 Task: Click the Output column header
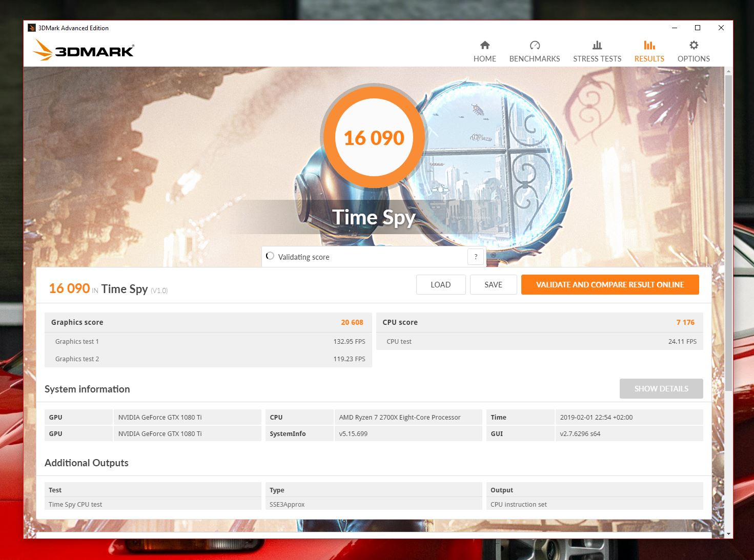coord(595,490)
